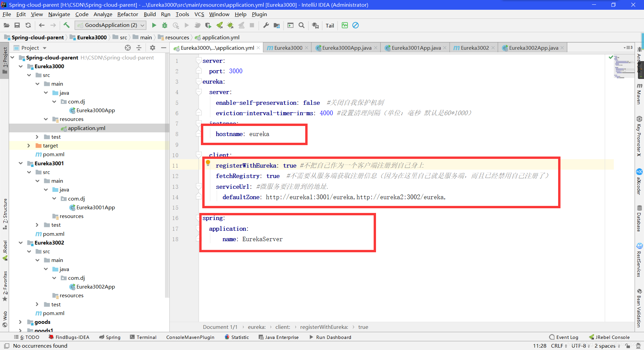Navigate back with the left arrow
The height and width of the screenshot is (350, 644).
tap(42, 25)
